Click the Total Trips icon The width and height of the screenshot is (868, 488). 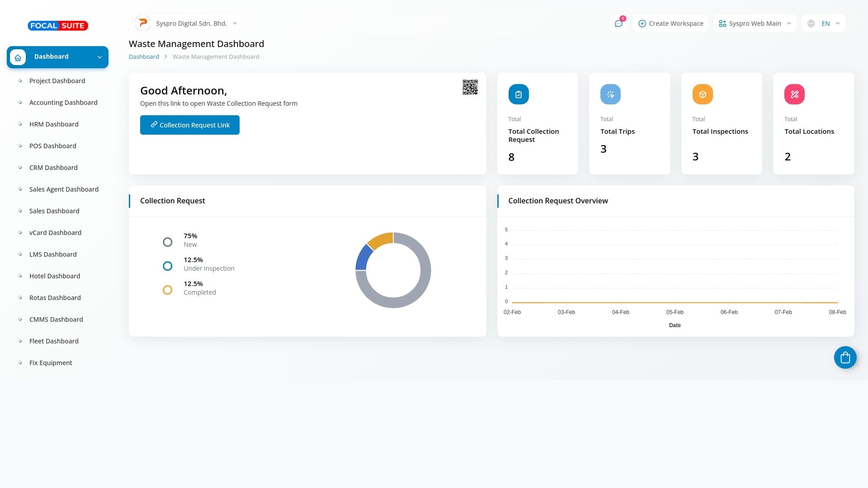[x=610, y=94]
